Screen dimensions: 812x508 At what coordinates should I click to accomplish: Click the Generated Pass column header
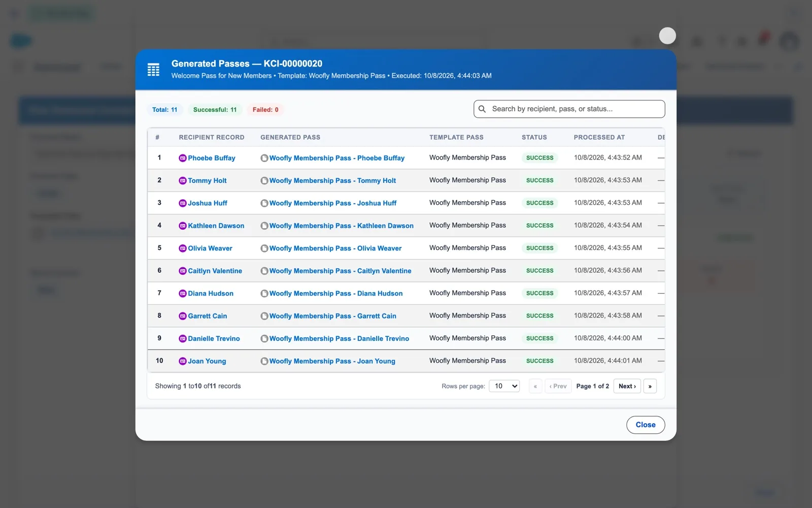coord(290,137)
